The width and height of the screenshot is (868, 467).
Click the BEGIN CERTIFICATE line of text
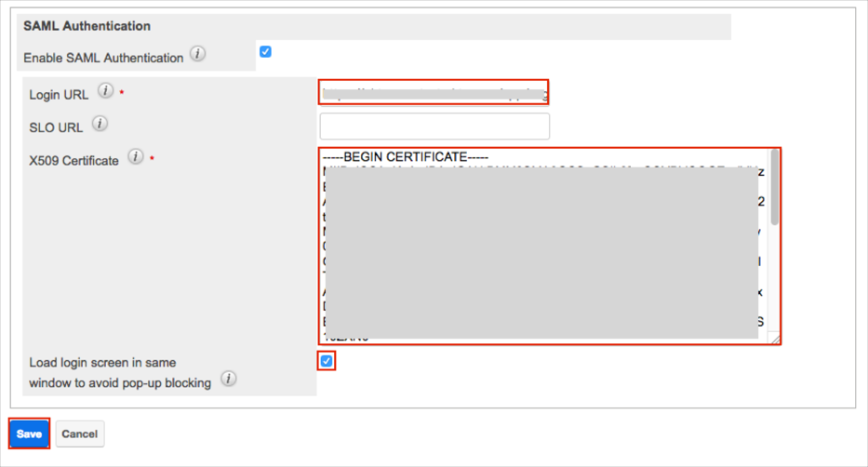point(406,157)
